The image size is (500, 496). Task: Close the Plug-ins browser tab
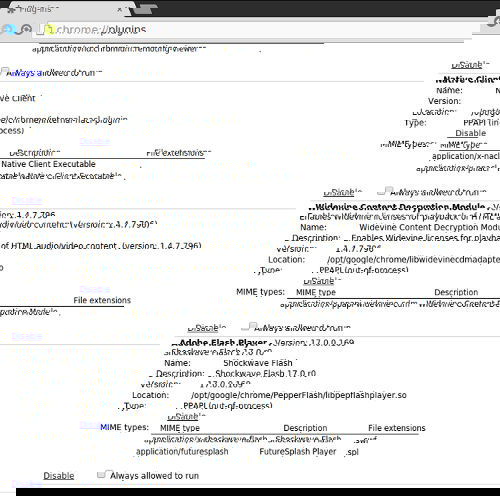120,10
